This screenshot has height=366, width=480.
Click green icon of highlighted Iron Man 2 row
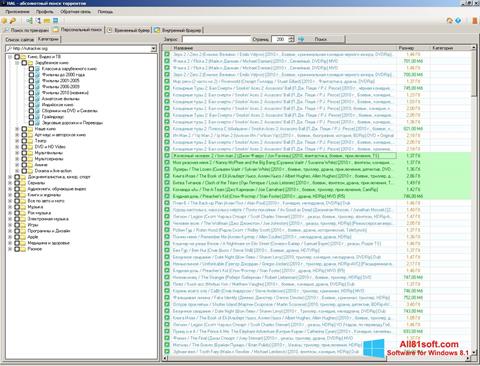pos(167,156)
